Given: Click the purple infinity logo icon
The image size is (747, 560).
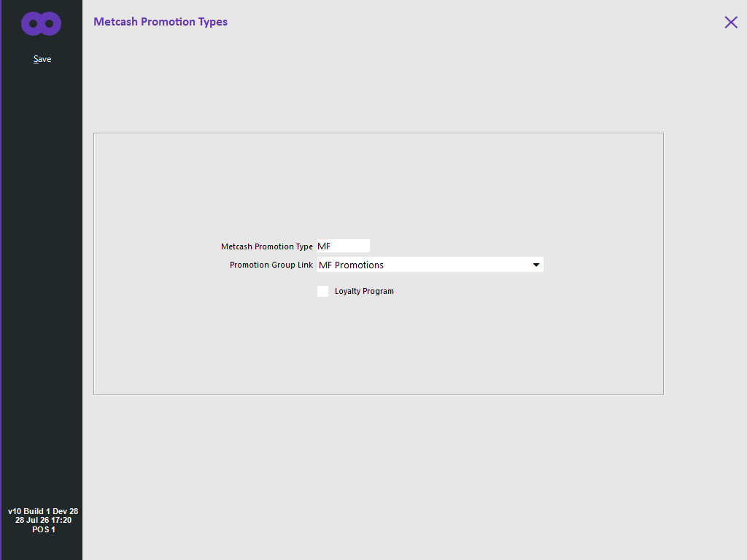Looking at the screenshot, I should (x=42, y=24).
